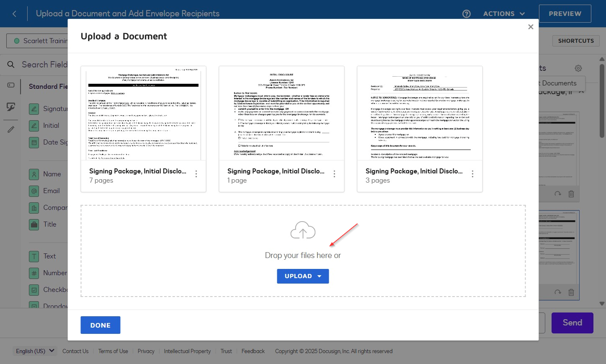606x364 pixels.
Task: Click the DONE button
Action: [x=101, y=325]
